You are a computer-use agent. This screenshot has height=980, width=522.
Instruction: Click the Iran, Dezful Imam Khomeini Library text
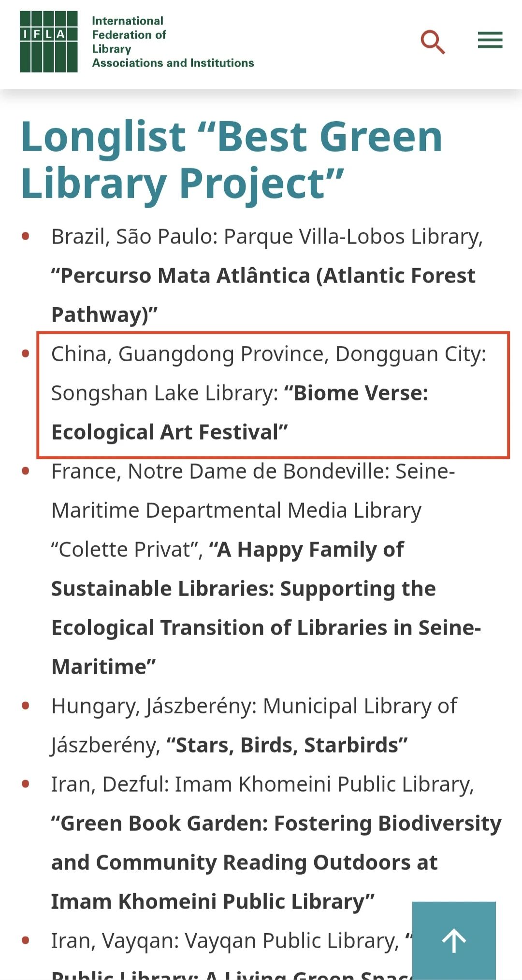[x=262, y=784]
